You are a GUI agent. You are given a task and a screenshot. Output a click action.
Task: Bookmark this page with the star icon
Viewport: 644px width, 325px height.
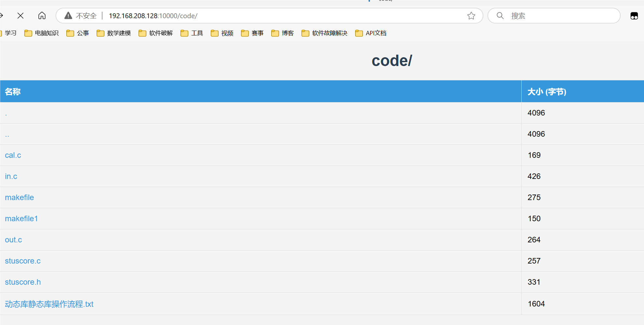click(x=471, y=16)
